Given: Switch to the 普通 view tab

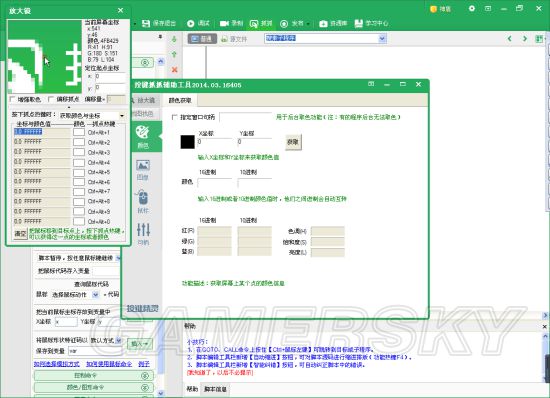Looking at the screenshot, I should coord(202,39).
